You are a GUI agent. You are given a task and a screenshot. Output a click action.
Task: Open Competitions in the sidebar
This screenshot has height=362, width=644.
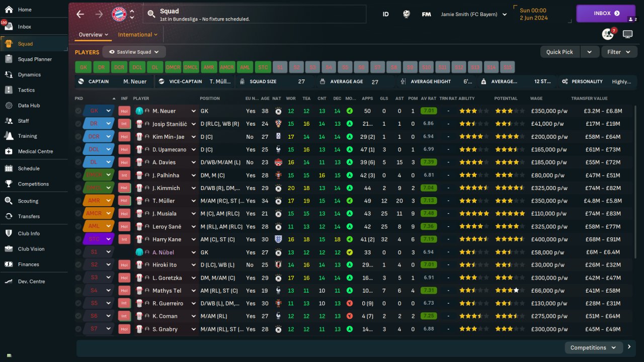(x=34, y=184)
